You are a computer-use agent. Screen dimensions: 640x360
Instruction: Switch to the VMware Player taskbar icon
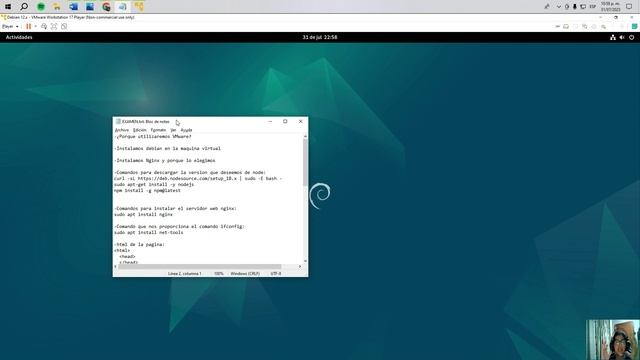pyautogui.click(x=139, y=7)
